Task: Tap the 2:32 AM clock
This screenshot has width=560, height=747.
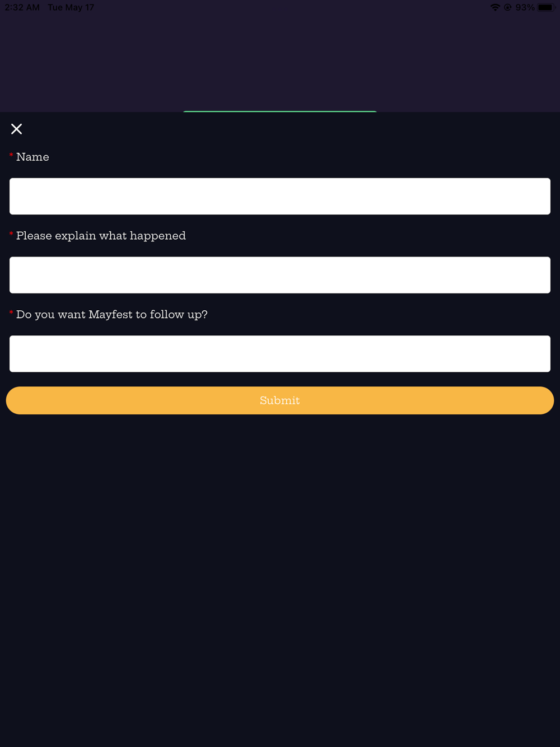Action: 22,7
